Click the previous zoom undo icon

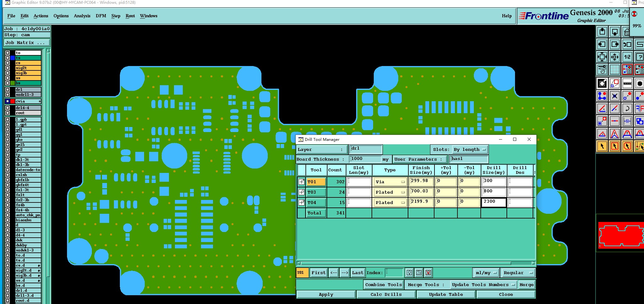(x=627, y=44)
